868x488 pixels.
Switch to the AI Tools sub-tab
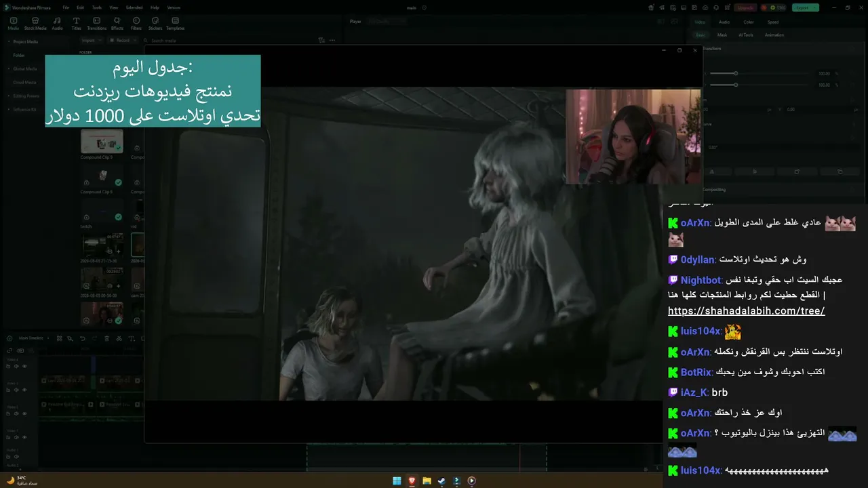coord(746,35)
